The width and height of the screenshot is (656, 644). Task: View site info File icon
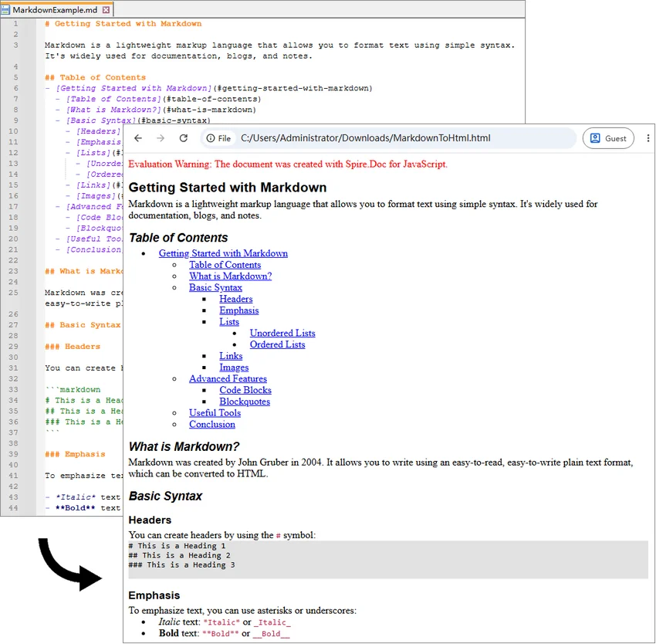[x=219, y=138]
